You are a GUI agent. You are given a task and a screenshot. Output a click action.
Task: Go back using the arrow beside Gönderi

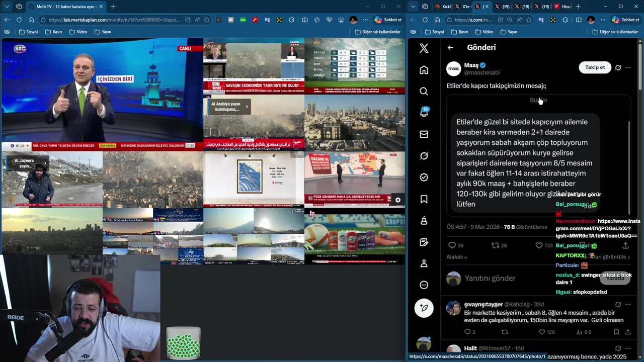(450, 47)
